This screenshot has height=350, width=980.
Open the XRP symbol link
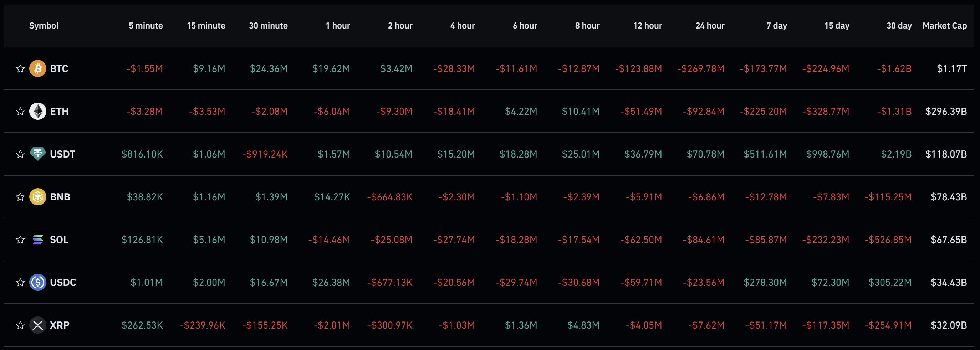pyautogui.click(x=60, y=325)
